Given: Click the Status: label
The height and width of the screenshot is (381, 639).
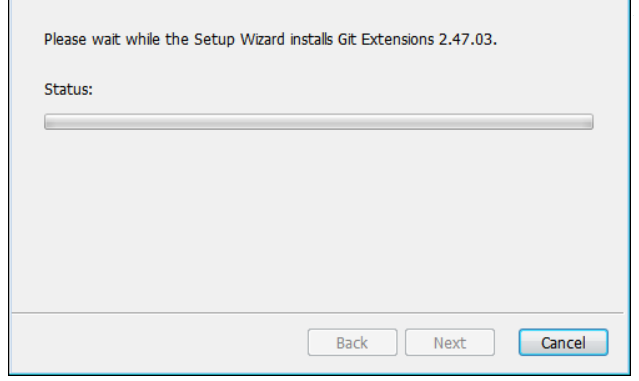Looking at the screenshot, I should pos(68,89).
